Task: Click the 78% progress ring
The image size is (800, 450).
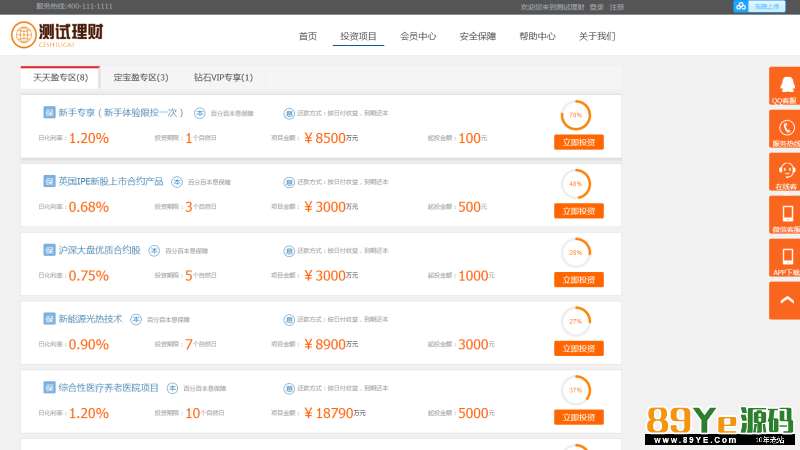Action: pyautogui.click(x=576, y=115)
